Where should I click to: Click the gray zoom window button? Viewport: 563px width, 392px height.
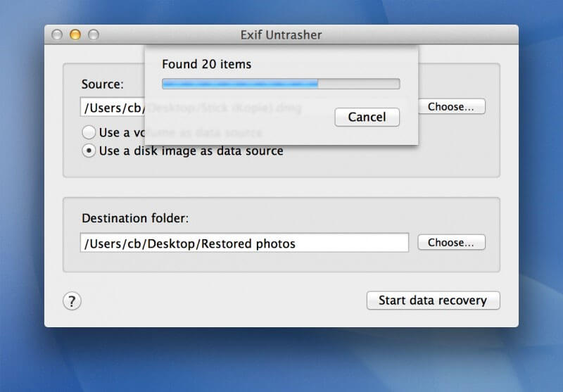click(94, 34)
